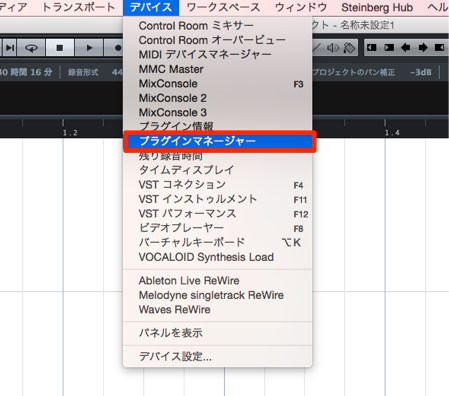
Task: Stop playback with the stop button
Action: [60, 48]
